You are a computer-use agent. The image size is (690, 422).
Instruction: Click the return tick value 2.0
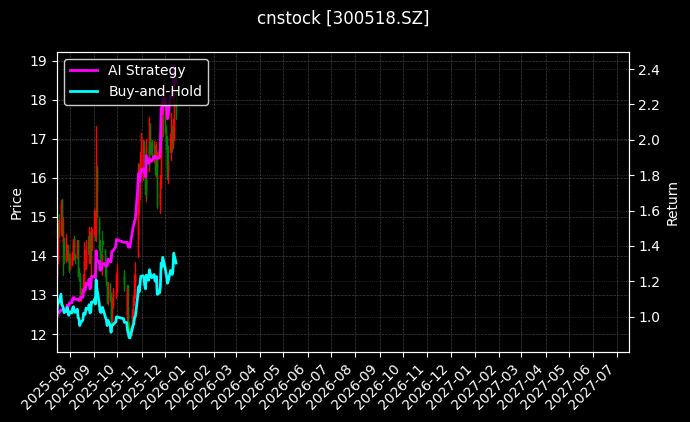pos(649,140)
